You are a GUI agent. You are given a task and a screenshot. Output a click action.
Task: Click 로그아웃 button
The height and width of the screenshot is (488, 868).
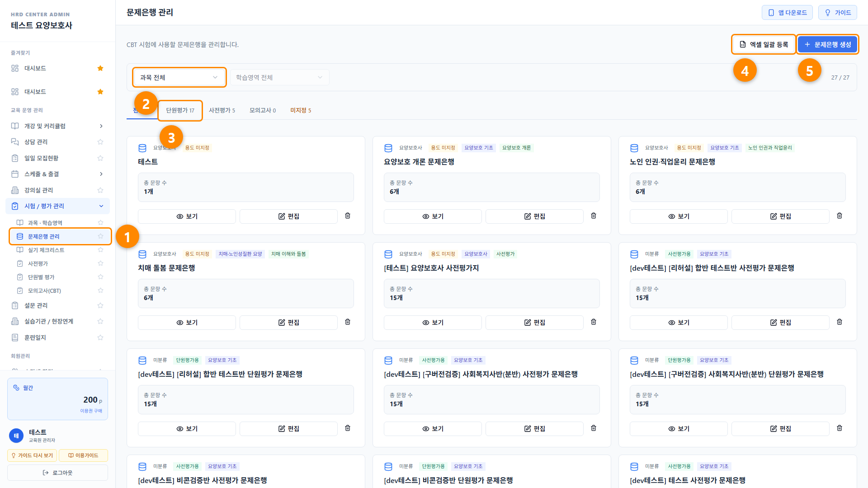(57, 473)
